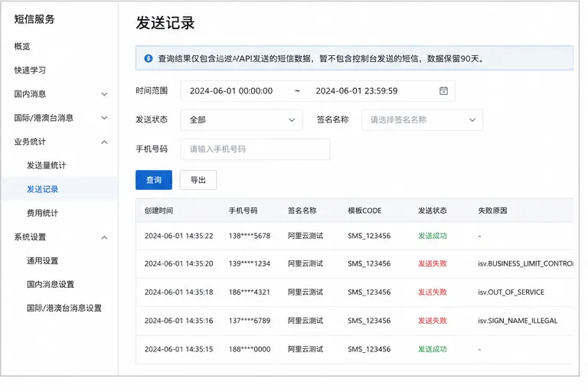Click the 导出 button
Screen dimensions: 588x392
(198, 180)
